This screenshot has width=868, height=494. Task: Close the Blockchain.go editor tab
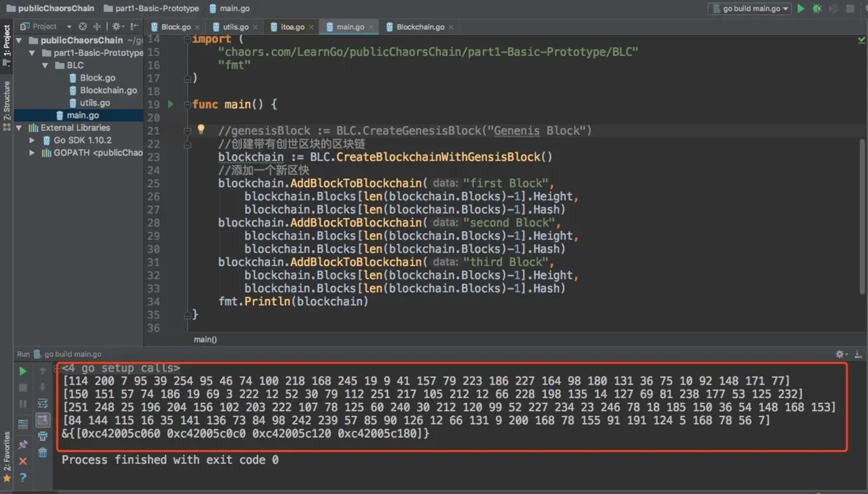tap(451, 27)
